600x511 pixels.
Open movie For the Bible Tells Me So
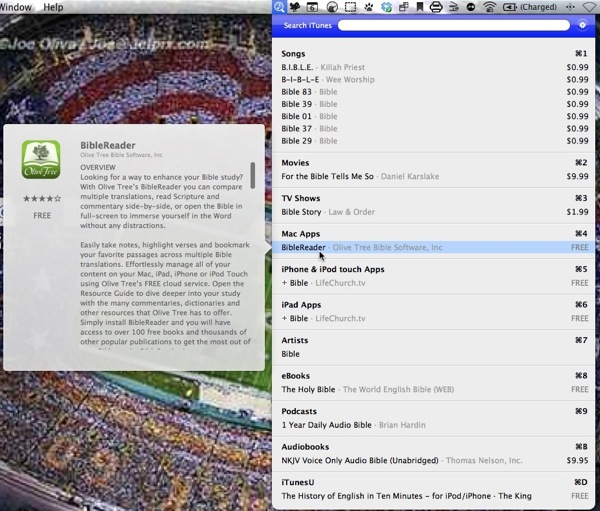click(x=434, y=176)
